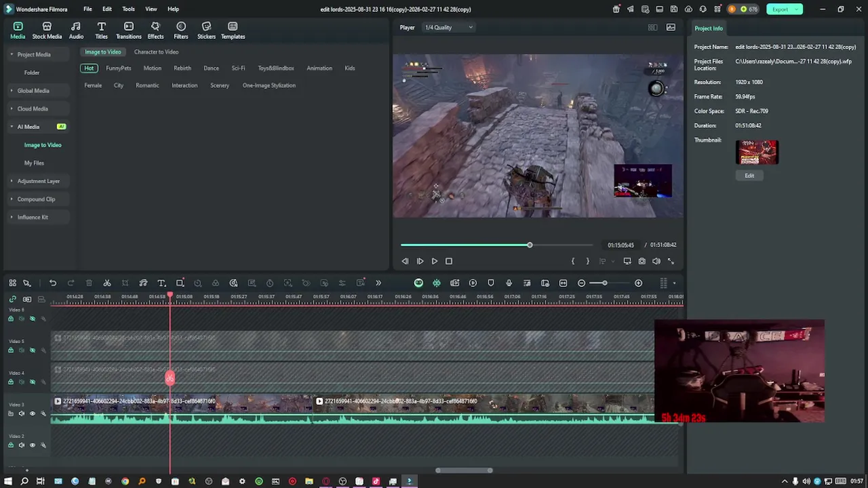Show more timeline tools via double chevron

tap(378, 283)
